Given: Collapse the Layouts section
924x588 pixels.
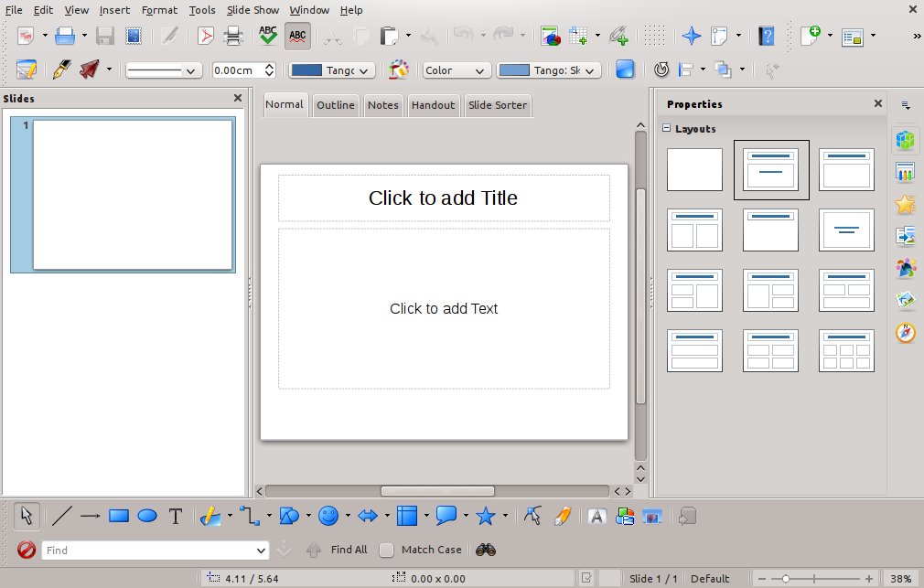Looking at the screenshot, I should 667,129.
